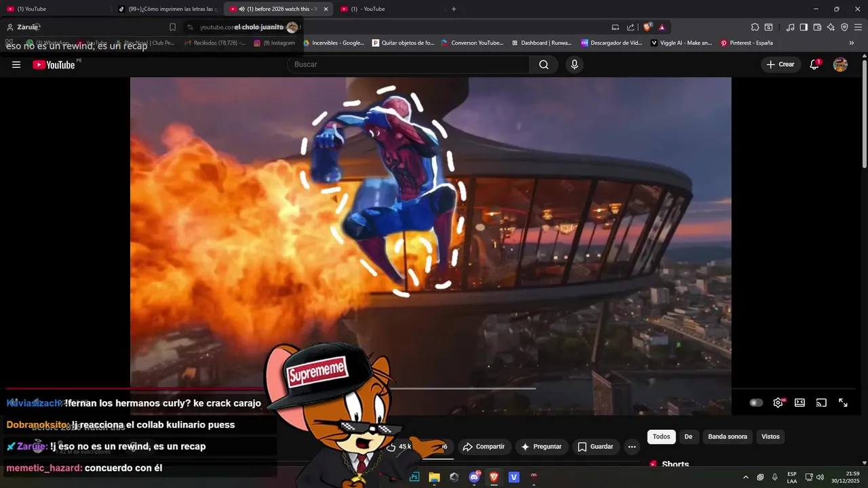868x488 pixels.
Task: Open 'Viggle AI - Make an...' bookmark
Action: [682, 43]
